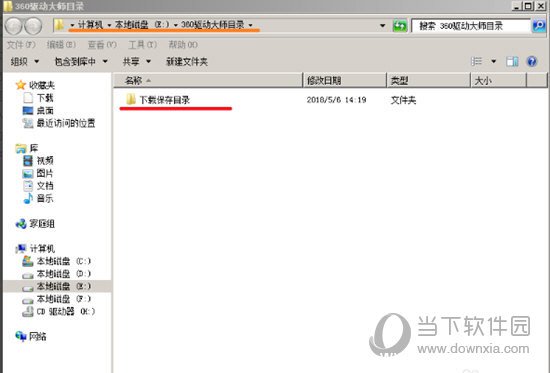Open the 帮助(H) menu
The image size is (550, 373).
pos(183,45)
